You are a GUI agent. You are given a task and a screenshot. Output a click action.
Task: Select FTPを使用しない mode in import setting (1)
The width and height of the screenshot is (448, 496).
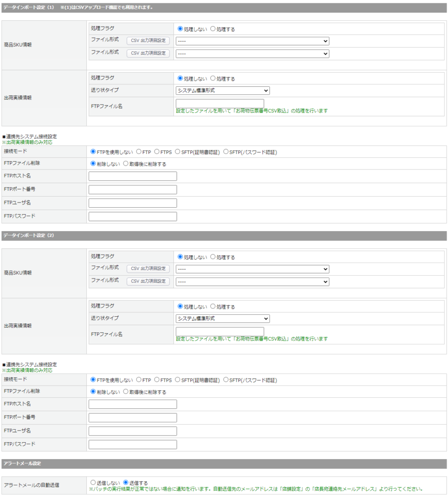pos(93,152)
